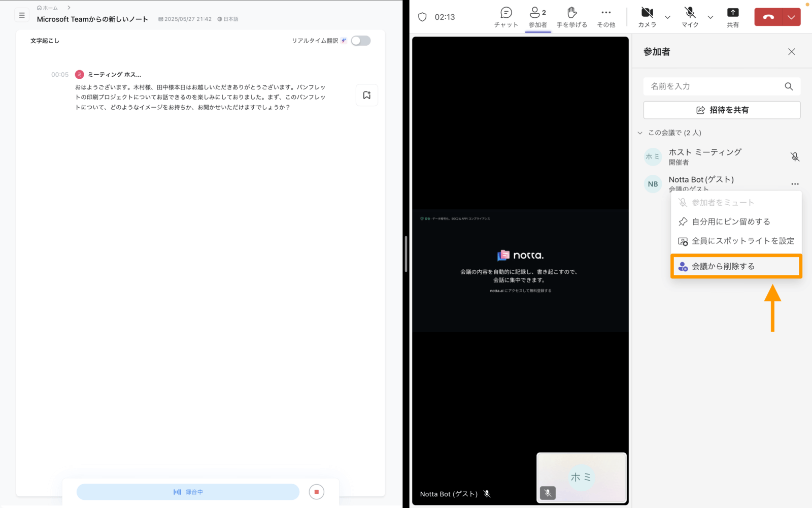Choose 自分用にピン留めする menu item
Image resolution: width=812 pixels, height=508 pixels.
coord(736,221)
